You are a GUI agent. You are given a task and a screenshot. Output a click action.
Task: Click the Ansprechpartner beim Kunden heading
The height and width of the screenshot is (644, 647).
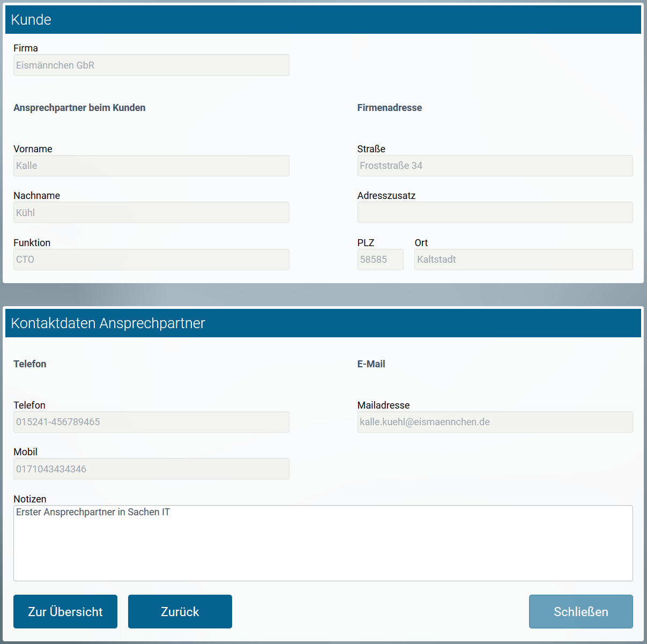[x=79, y=108]
